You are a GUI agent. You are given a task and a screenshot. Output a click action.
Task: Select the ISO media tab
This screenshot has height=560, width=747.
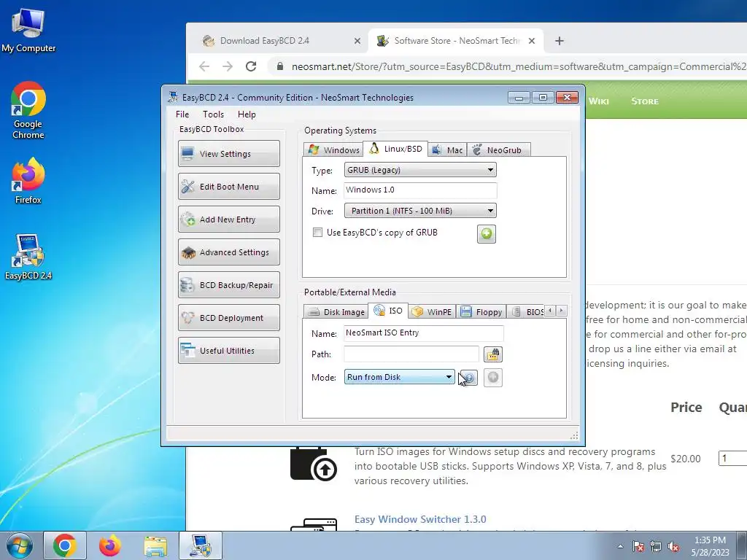388,311
